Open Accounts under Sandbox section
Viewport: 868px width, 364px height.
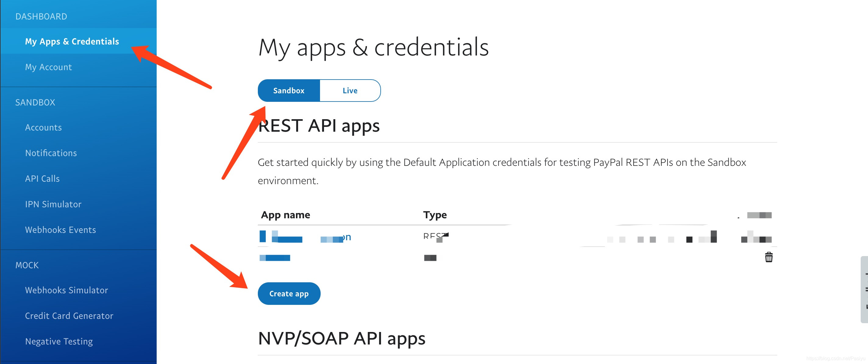point(43,127)
